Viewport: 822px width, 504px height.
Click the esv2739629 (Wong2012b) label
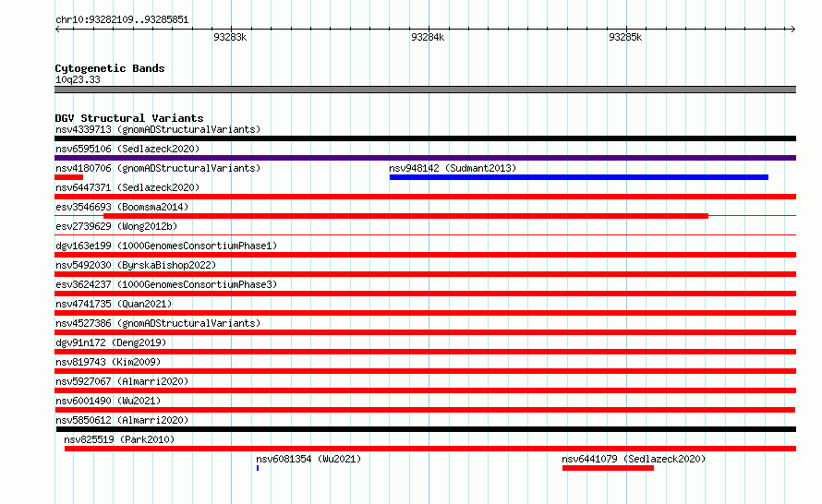click(116, 226)
